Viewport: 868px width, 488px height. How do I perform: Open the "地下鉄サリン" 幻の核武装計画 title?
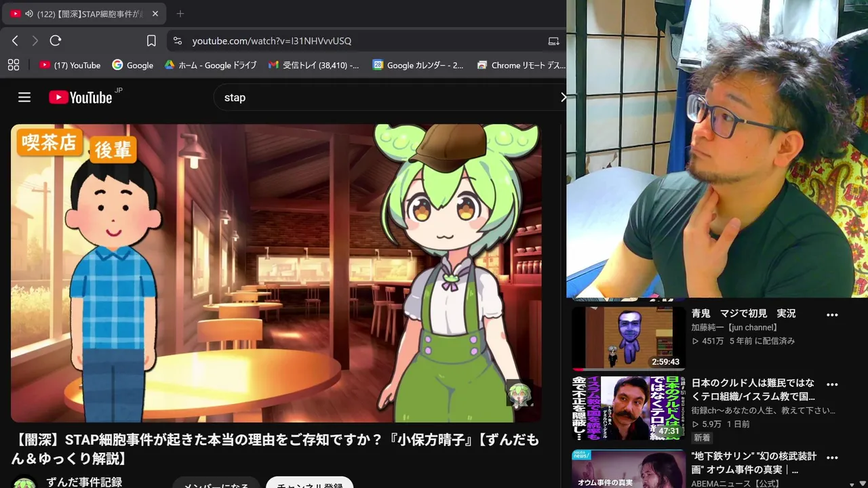coord(754,463)
